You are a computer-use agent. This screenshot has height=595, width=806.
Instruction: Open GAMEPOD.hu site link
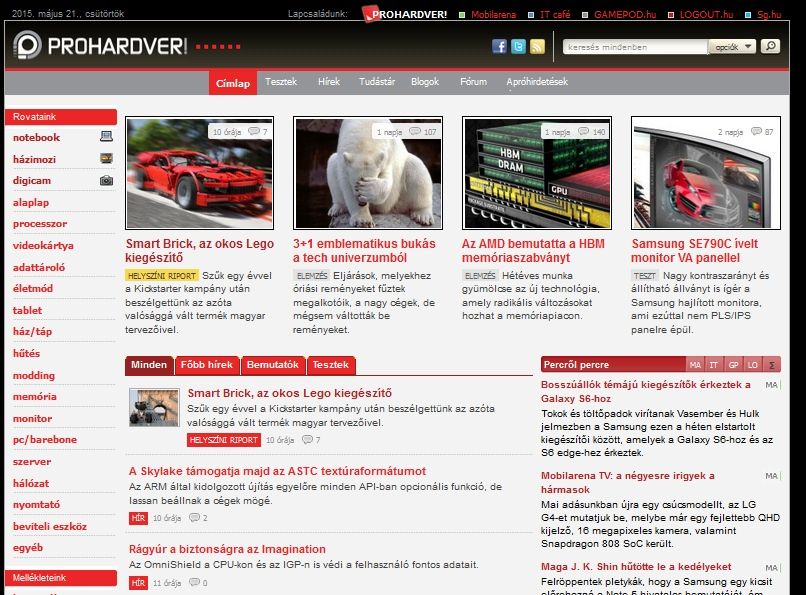coord(625,14)
